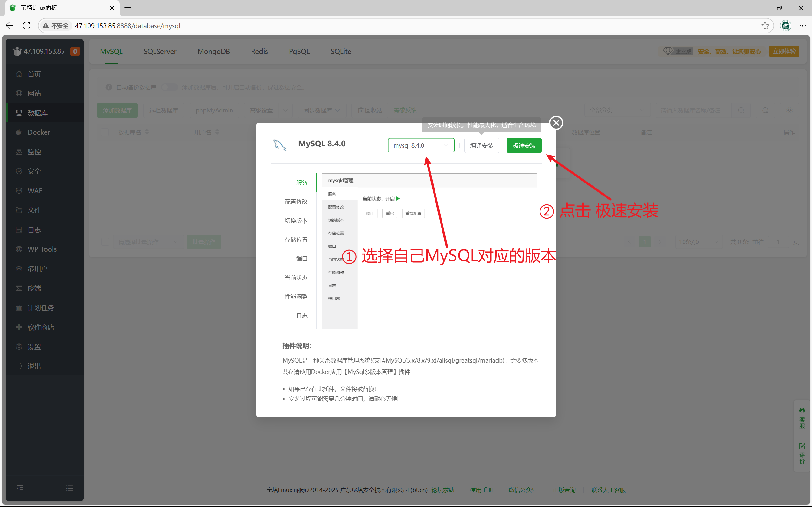
Task: Switch to the SQLServer tab
Action: tap(160, 51)
